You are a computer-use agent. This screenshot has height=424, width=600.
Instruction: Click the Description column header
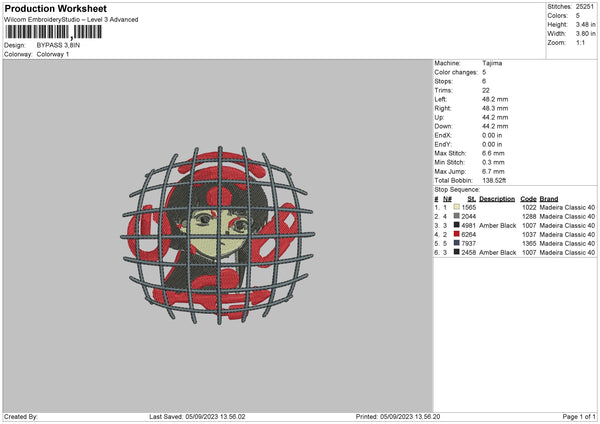point(497,199)
